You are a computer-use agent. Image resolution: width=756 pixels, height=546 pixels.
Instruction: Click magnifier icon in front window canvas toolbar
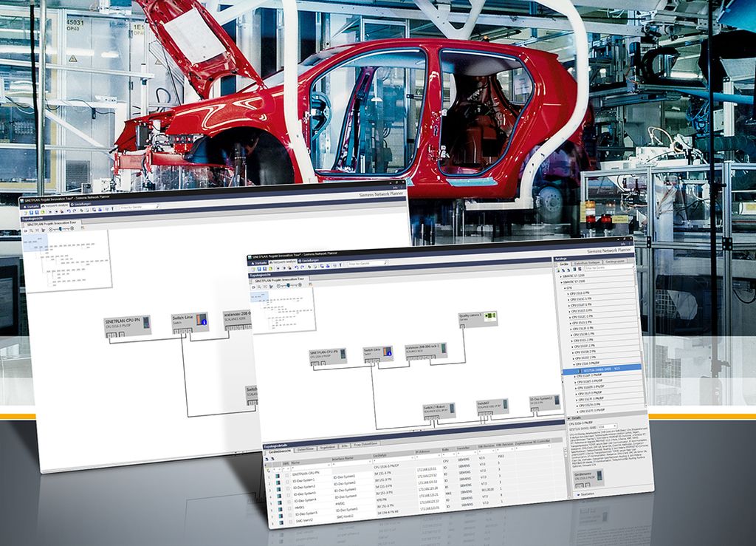click(259, 287)
